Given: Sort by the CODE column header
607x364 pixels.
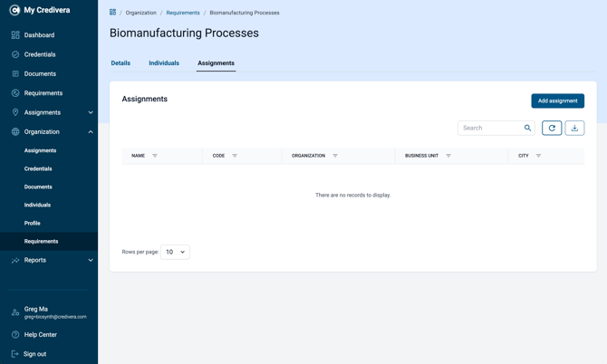Looking at the screenshot, I should point(218,156).
